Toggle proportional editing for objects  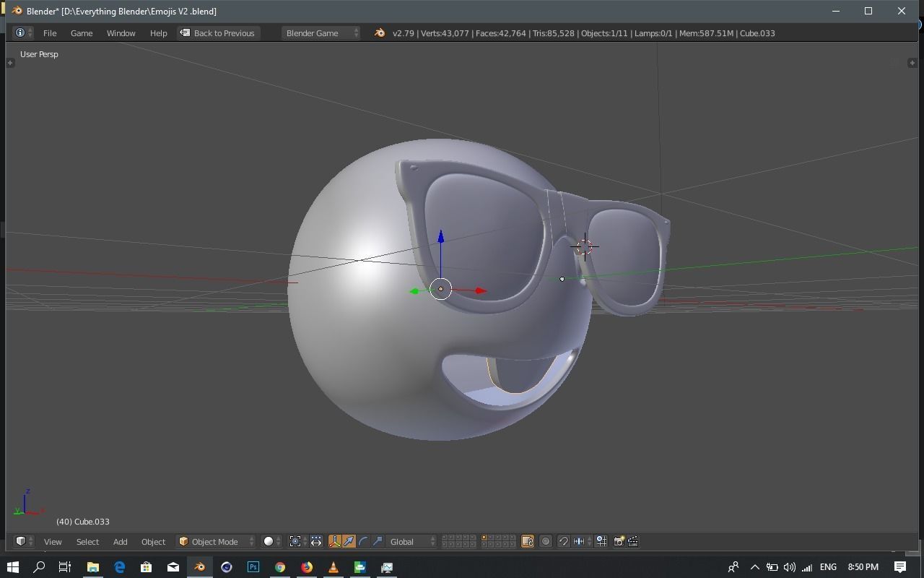pyautogui.click(x=546, y=541)
